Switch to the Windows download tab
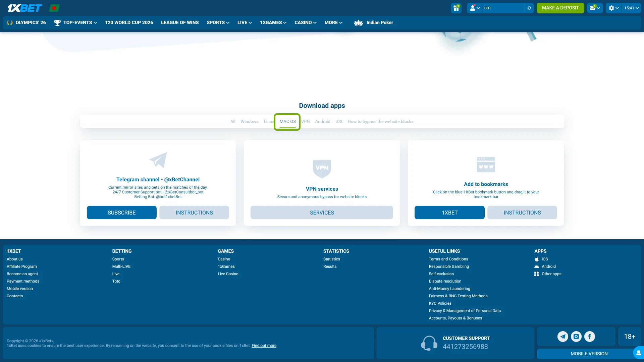 250,121
